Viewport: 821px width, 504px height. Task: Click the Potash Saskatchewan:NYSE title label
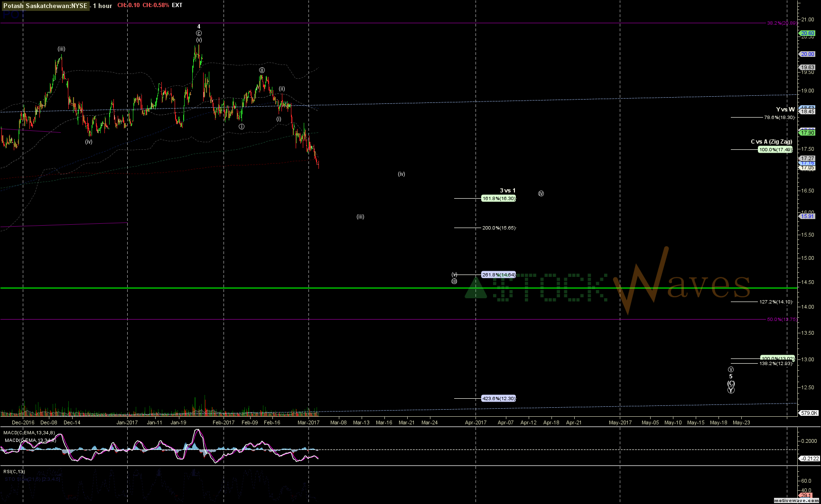coord(46,6)
